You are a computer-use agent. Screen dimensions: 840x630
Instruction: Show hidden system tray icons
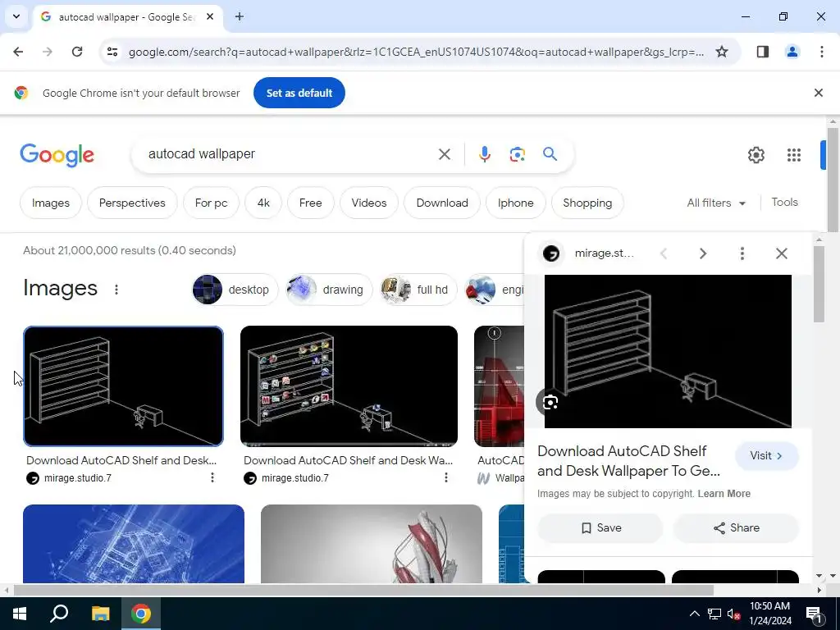[694, 614]
